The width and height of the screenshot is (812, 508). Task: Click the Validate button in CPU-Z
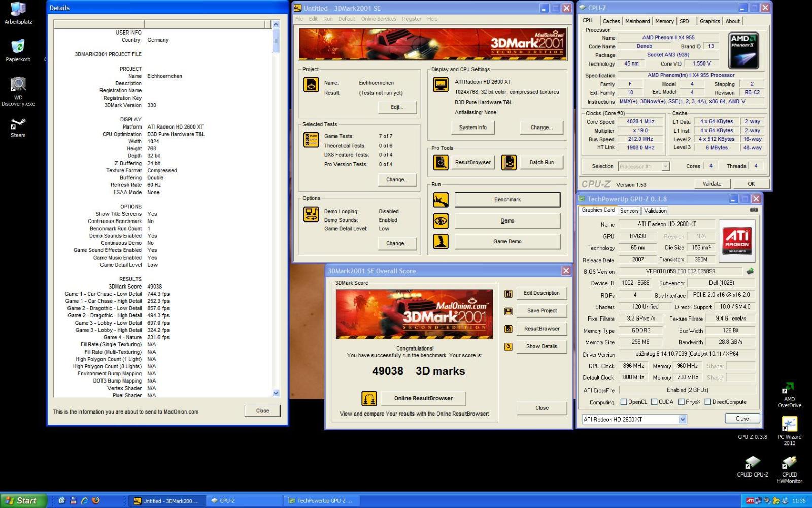712,184
